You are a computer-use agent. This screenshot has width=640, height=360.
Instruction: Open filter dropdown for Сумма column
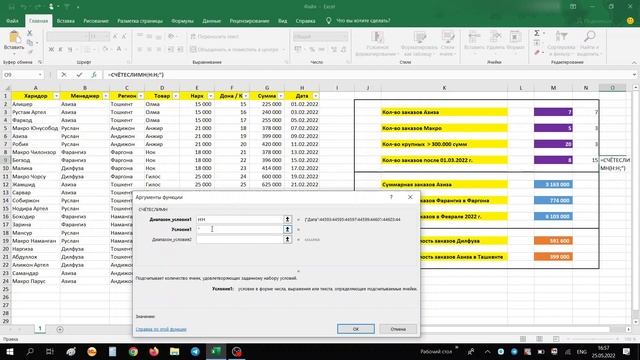point(280,96)
